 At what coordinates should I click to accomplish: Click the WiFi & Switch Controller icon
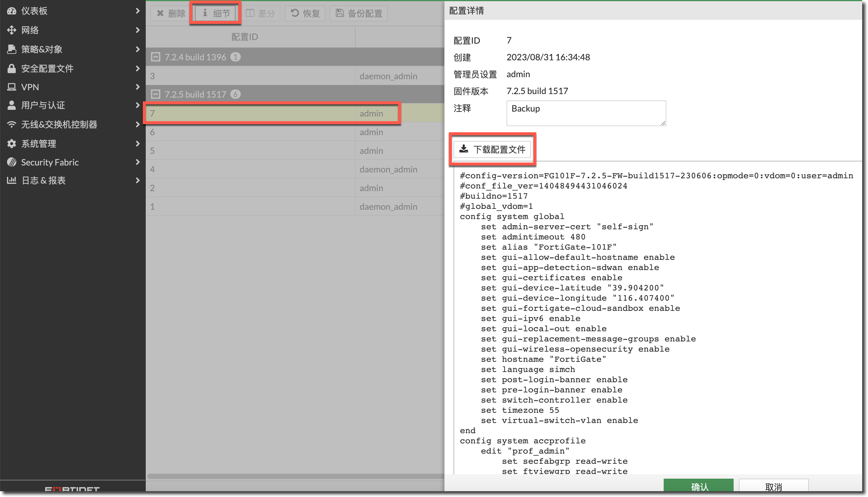[x=12, y=124]
